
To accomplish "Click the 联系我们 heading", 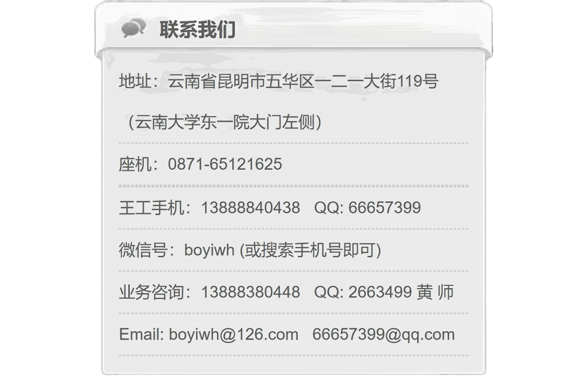I will point(198,29).
